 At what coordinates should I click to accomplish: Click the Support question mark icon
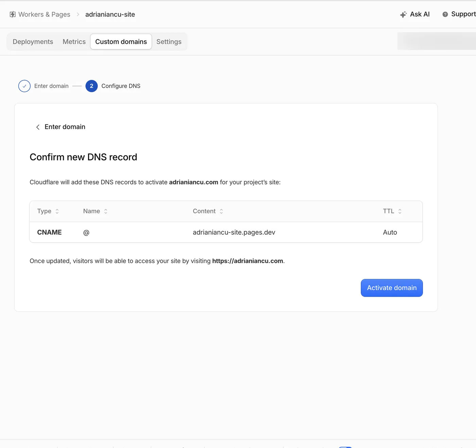(x=445, y=14)
